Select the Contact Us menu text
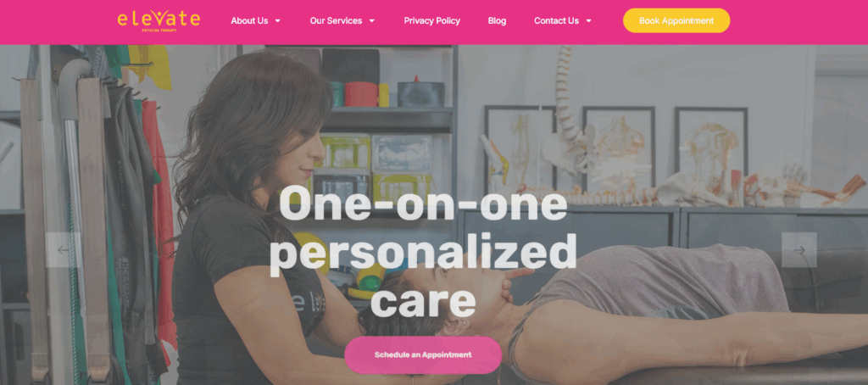868x385 pixels. [x=556, y=21]
